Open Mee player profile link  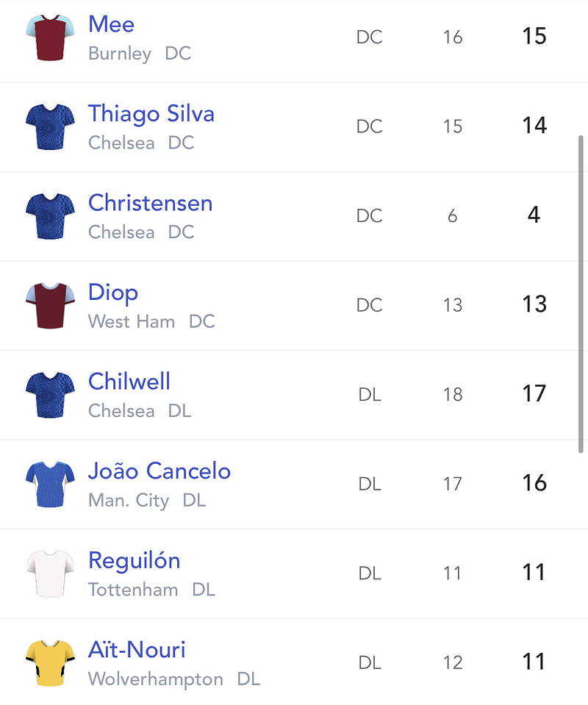click(x=111, y=24)
